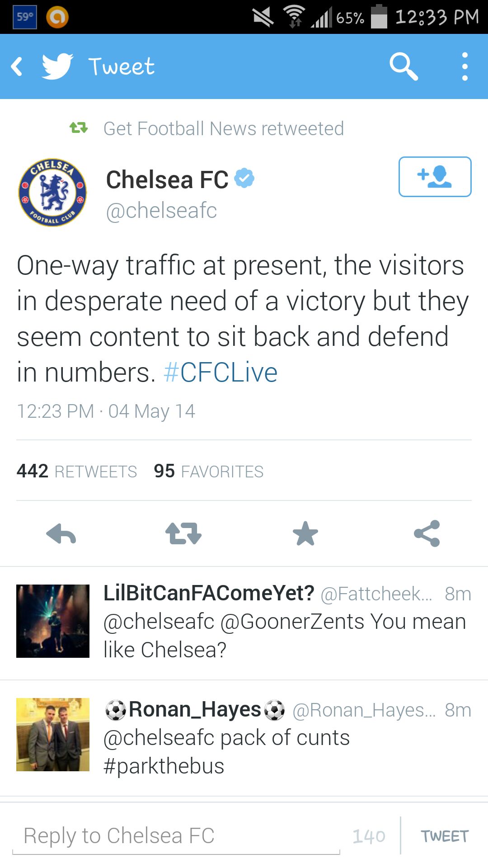Follow Chelsea FC with the add-user button

point(435,177)
